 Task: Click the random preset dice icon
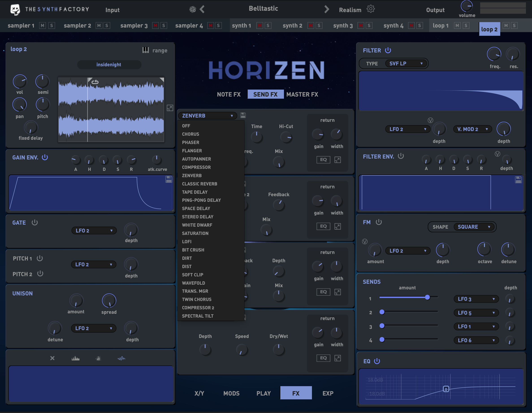[192, 9]
